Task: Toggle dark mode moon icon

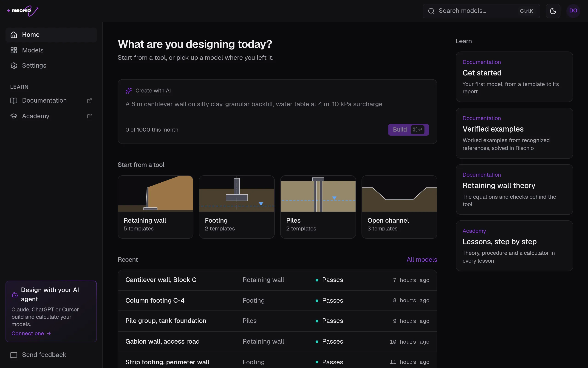Action: point(553,11)
